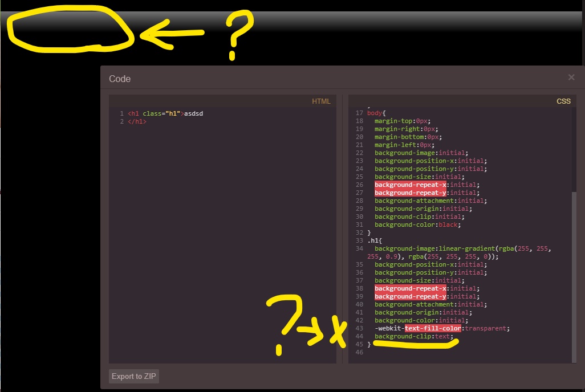Click background-position-y:initial on line 36

click(x=430, y=273)
